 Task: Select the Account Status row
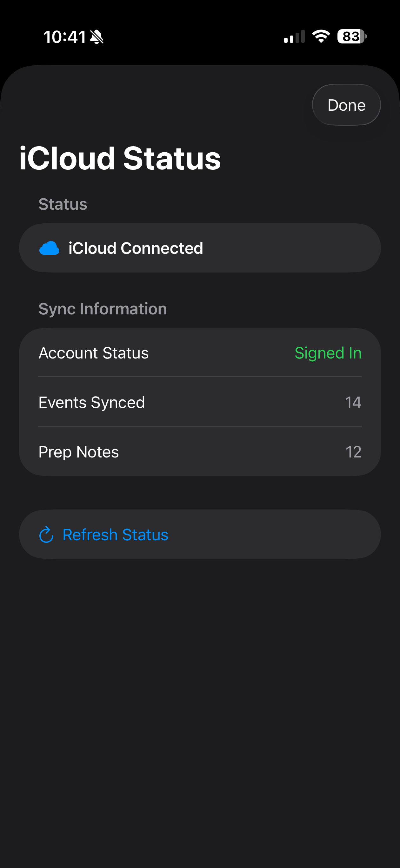(200, 353)
